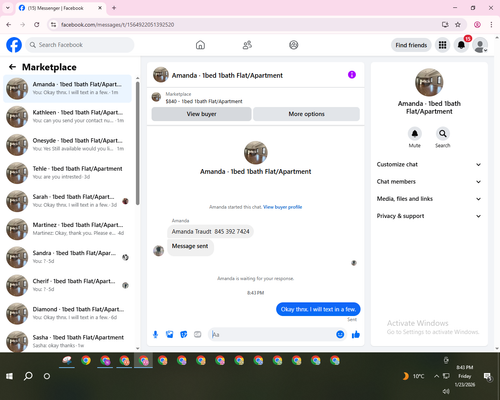Open Chrome tab search dropdown

point(8,8)
